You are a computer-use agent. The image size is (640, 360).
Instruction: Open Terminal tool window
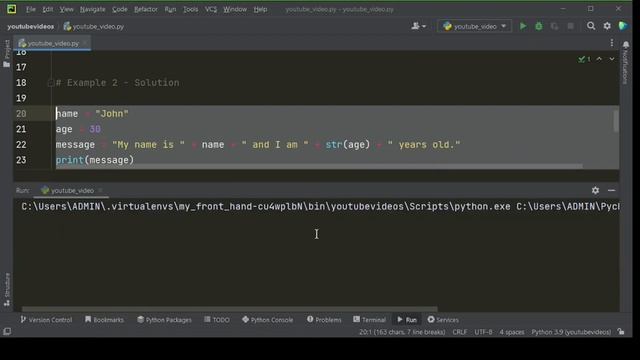[369, 320]
